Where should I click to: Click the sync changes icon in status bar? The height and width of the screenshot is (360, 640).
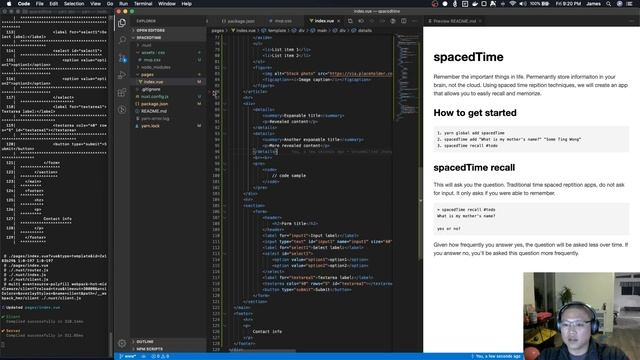(x=144, y=356)
